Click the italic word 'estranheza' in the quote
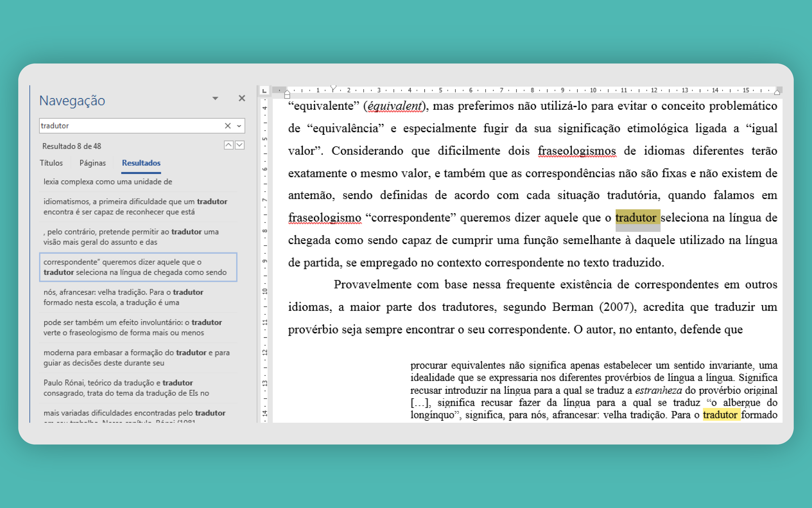This screenshot has height=508, width=812. pos(658,390)
